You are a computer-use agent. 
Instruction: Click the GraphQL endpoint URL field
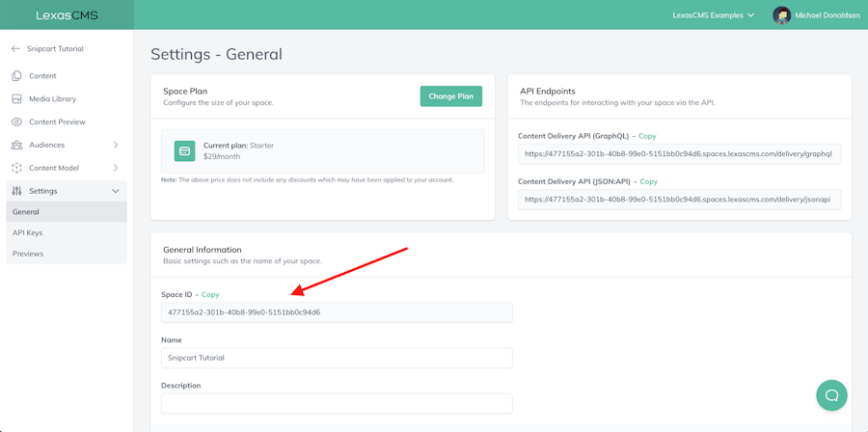point(679,153)
